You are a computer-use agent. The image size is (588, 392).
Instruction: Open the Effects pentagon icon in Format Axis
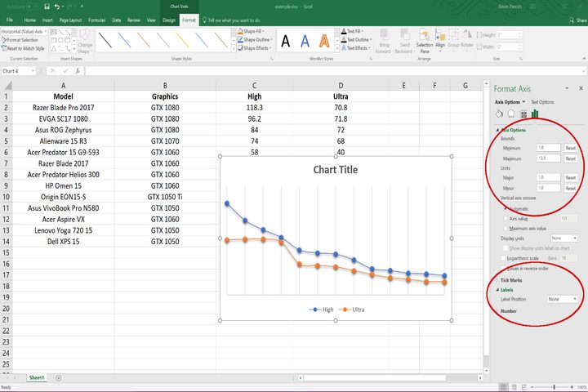coord(511,114)
